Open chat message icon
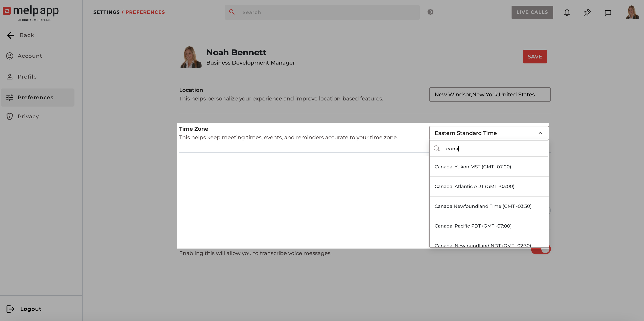The height and width of the screenshot is (321, 644). [608, 13]
